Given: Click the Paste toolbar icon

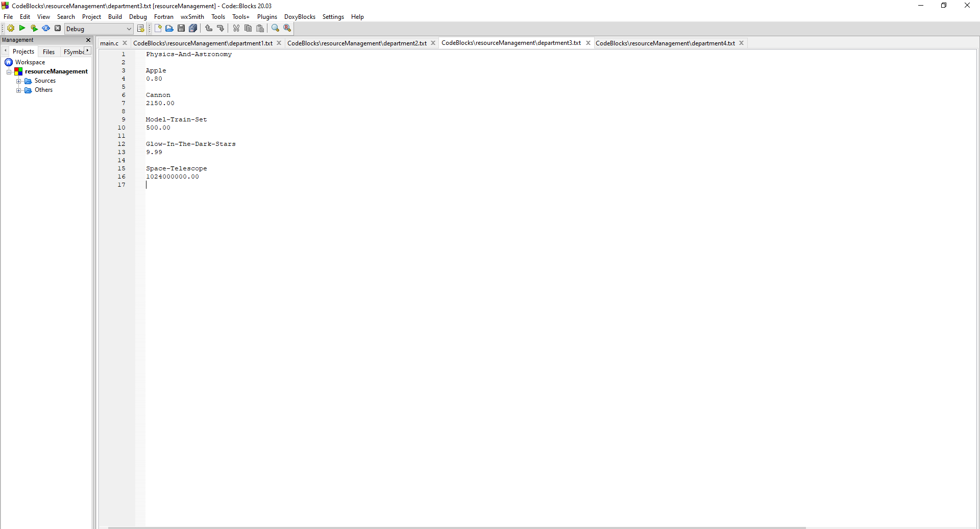Looking at the screenshot, I should 260,28.
